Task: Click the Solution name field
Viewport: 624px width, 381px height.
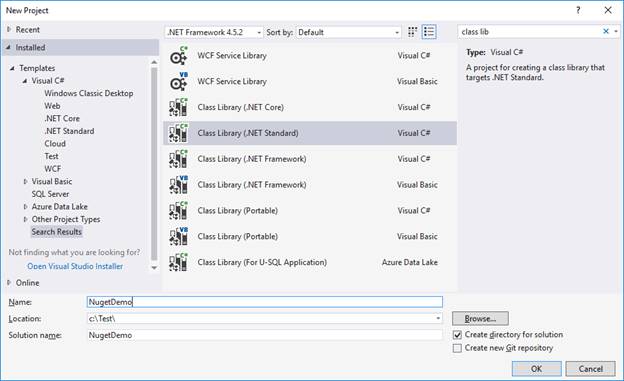Action: pyautogui.click(x=265, y=335)
